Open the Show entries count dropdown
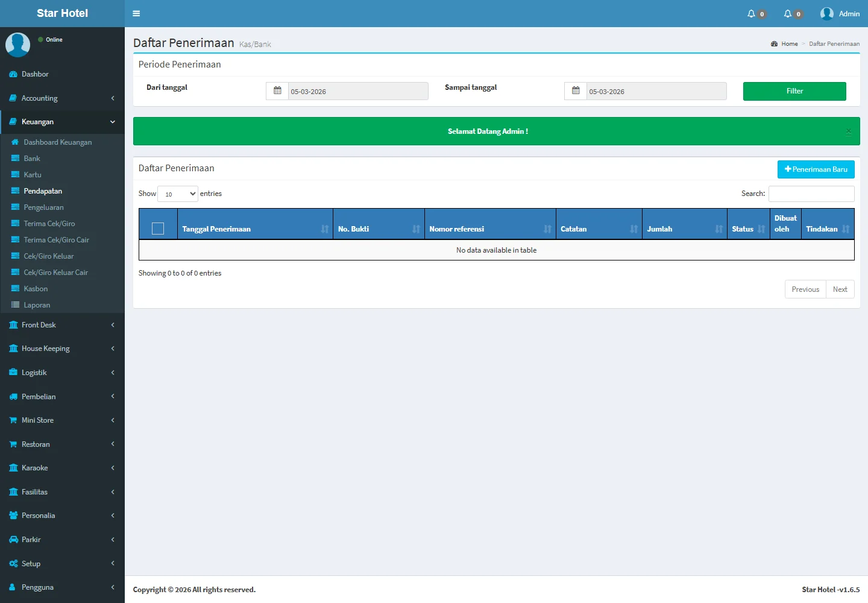Viewport: 868px width, 603px height. pos(178,194)
